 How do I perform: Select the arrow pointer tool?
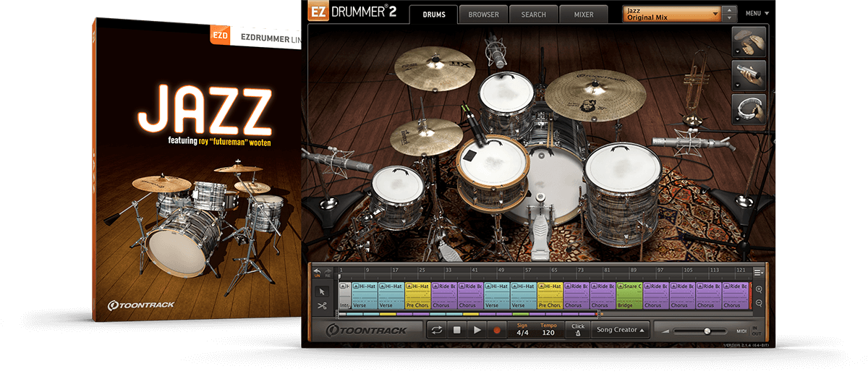322,291
